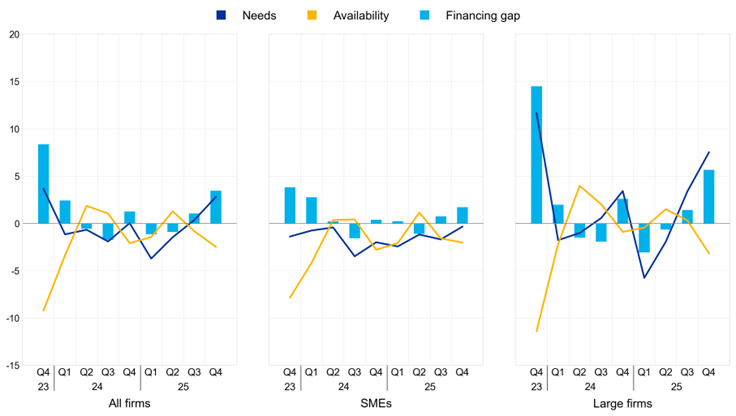Image resolution: width=736 pixels, height=416 pixels.
Task: Toggle the Availability series legend label
Action: (353, 16)
